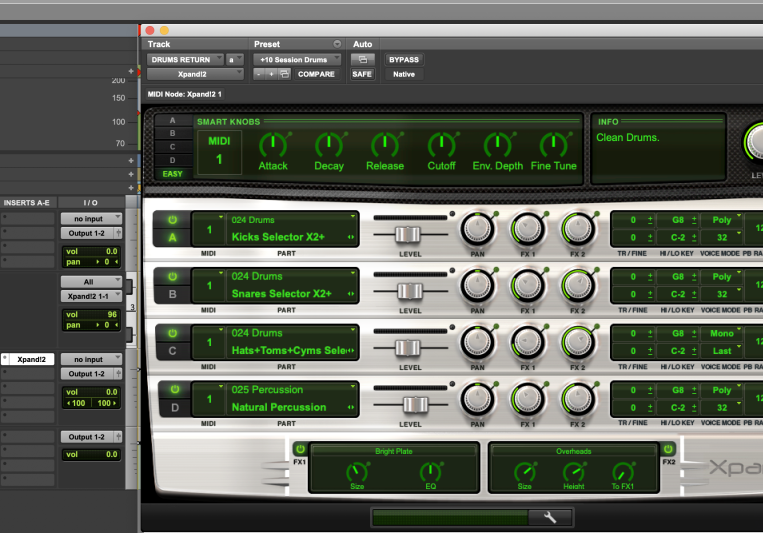Open the +10 Session Drums preset dropdown
Screen dimensions: 763x533
point(297,59)
